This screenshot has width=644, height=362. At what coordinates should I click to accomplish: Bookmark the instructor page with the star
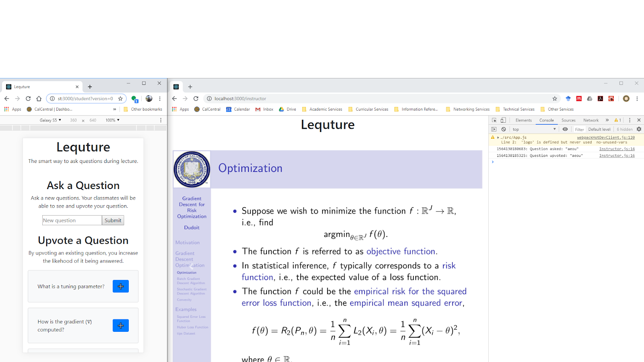(x=555, y=99)
